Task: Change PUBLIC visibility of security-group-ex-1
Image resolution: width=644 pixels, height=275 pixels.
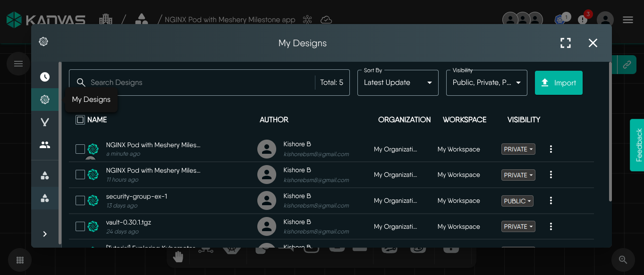Action: (x=517, y=201)
